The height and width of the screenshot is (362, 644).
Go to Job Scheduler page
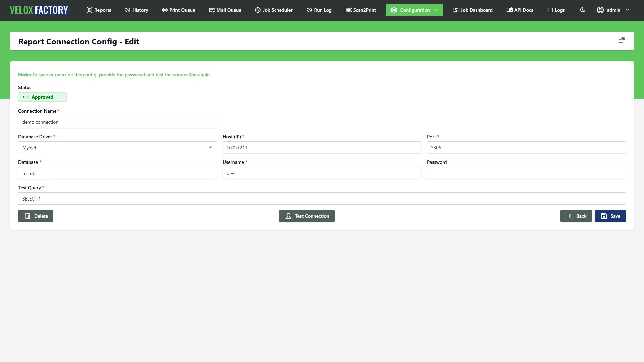(274, 10)
